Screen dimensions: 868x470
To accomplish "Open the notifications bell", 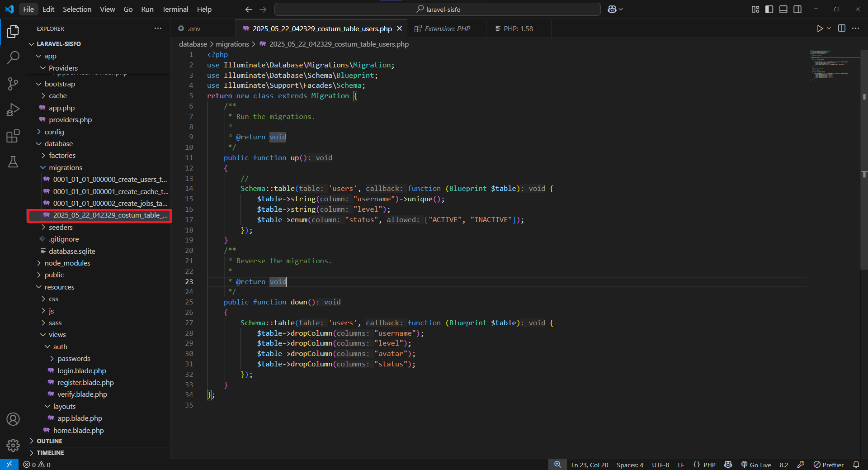I will (x=857, y=465).
